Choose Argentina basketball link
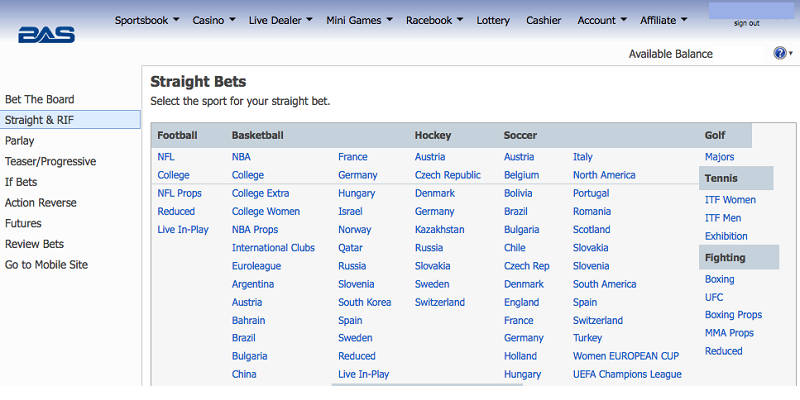 point(253,284)
